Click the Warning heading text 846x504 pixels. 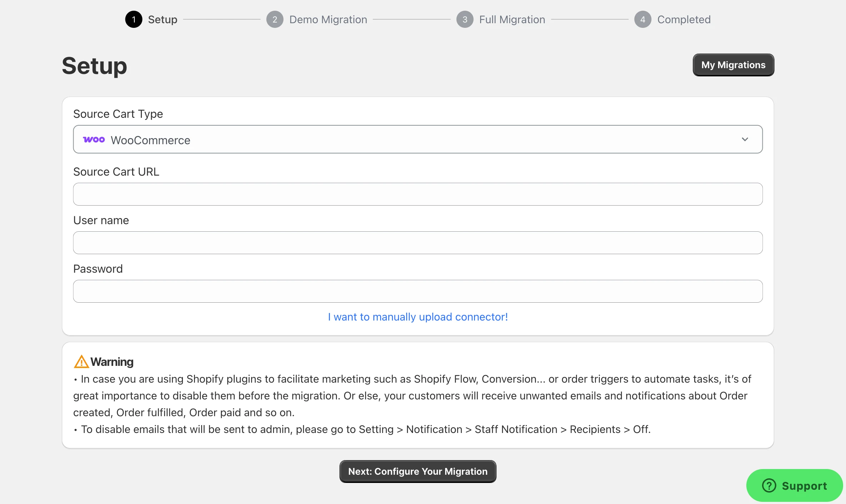tap(112, 362)
